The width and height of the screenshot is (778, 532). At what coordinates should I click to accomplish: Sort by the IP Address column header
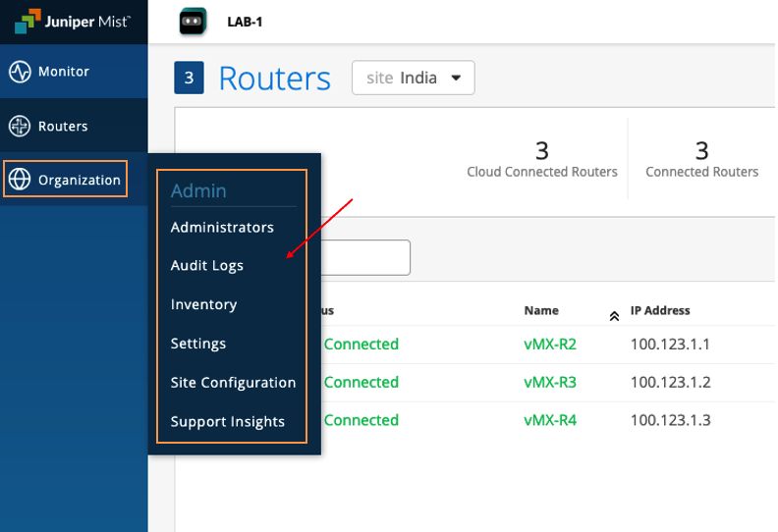coord(660,310)
